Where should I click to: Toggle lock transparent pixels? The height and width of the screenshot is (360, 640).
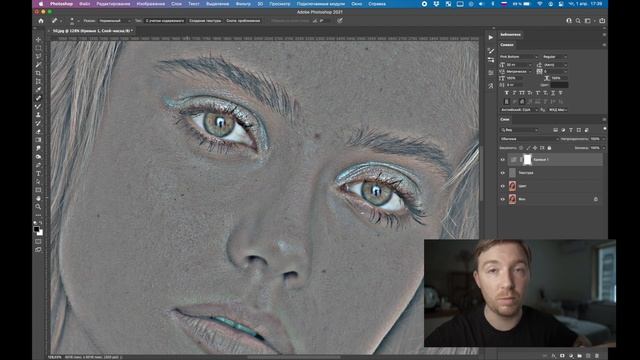click(521, 148)
